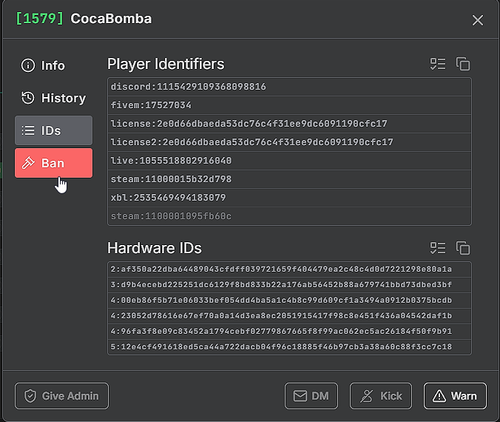Open the Ban tab
The width and height of the screenshot is (500, 422).
[53, 163]
